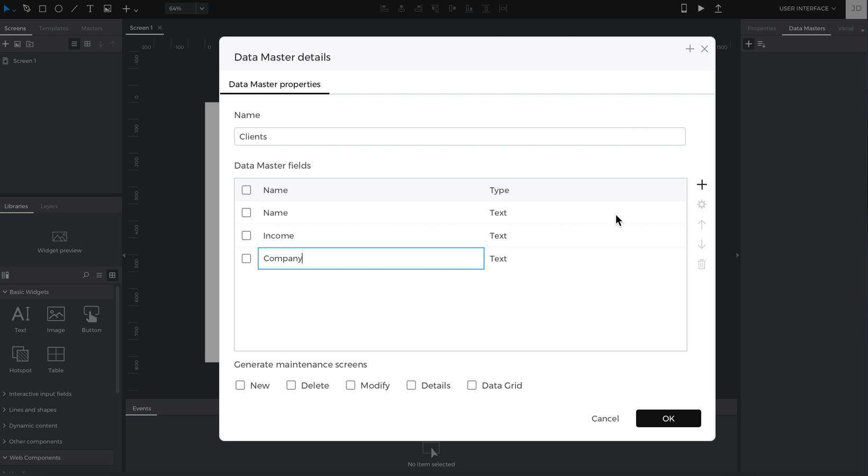Click the OK button
The height and width of the screenshot is (476, 868).
(x=668, y=418)
